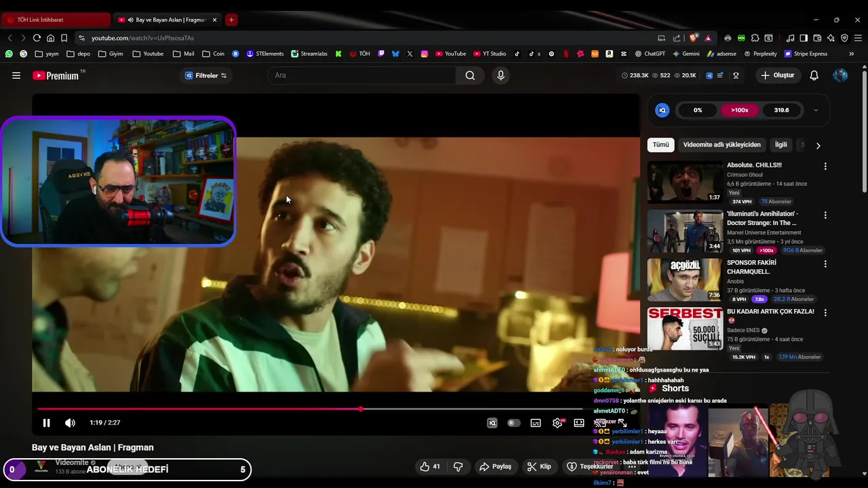868x488 pixels.
Task: Pause the video playback
Action: [x=46, y=423]
